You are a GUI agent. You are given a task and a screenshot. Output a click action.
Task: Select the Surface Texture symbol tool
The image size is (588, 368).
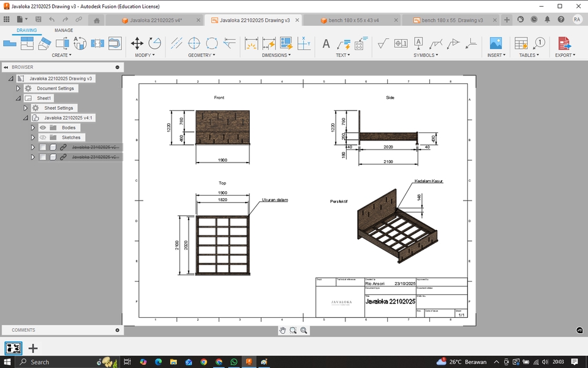click(x=383, y=44)
